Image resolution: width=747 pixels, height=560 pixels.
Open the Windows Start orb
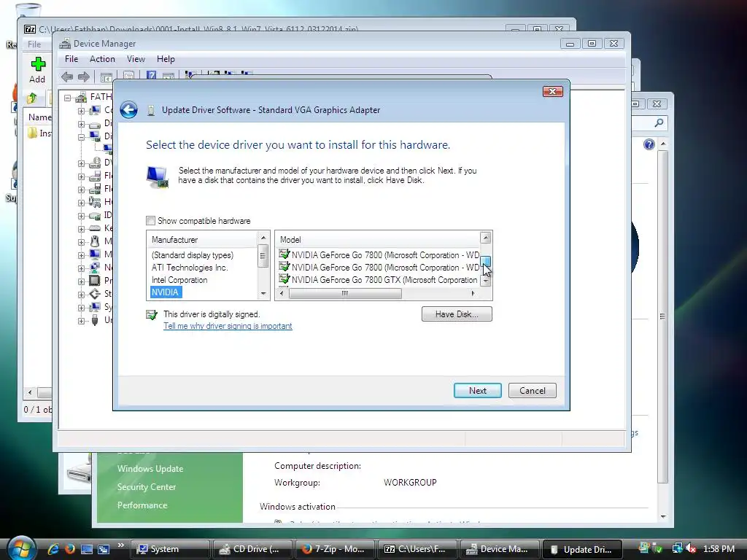(x=21, y=548)
